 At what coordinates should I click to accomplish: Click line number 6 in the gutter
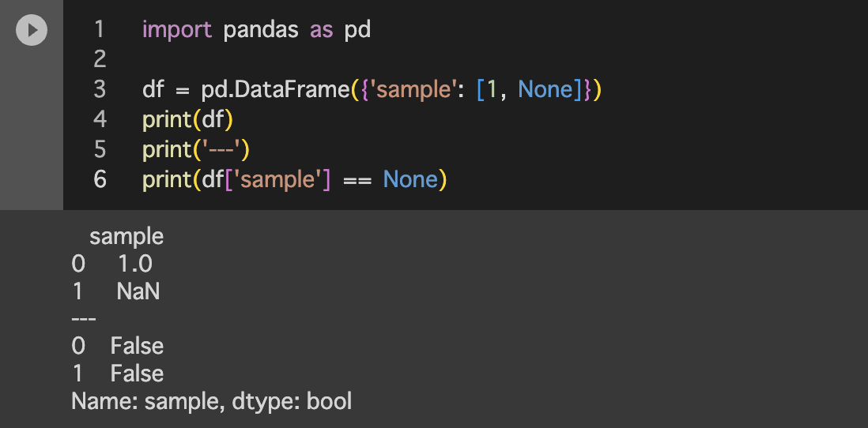click(99, 179)
